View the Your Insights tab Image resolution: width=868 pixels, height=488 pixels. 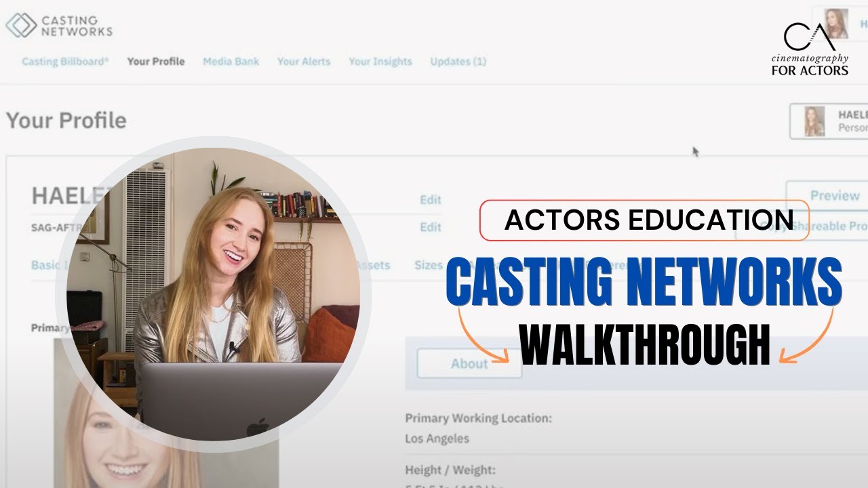(x=380, y=62)
